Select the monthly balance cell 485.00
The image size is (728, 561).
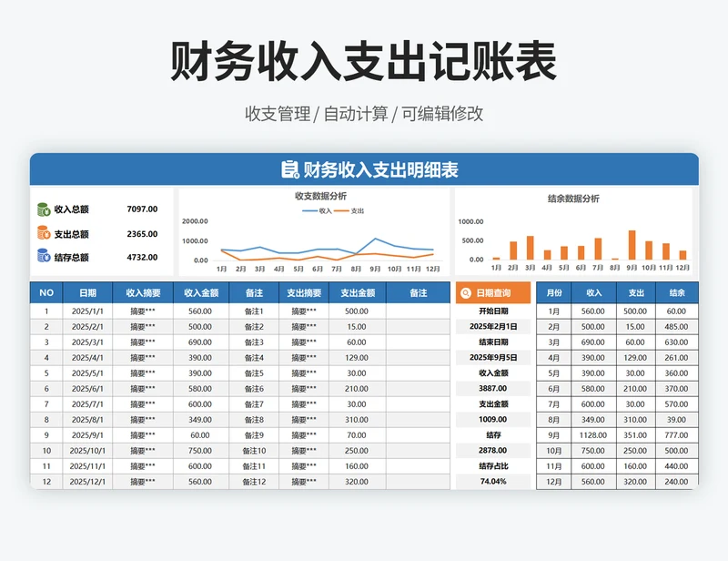point(676,327)
